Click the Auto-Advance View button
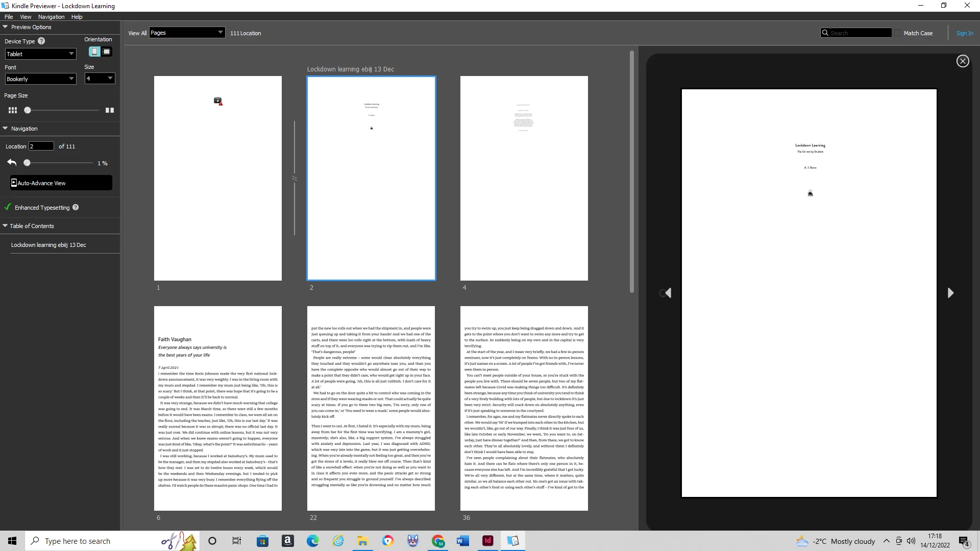Image resolution: width=980 pixels, height=551 pixels. (x=61, y=183)
